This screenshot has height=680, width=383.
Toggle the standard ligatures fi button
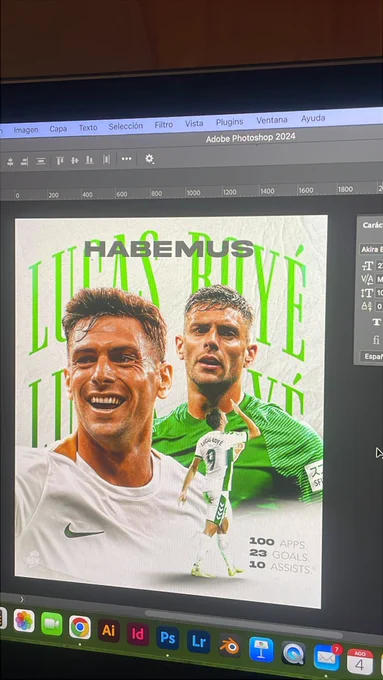(376, 340)
